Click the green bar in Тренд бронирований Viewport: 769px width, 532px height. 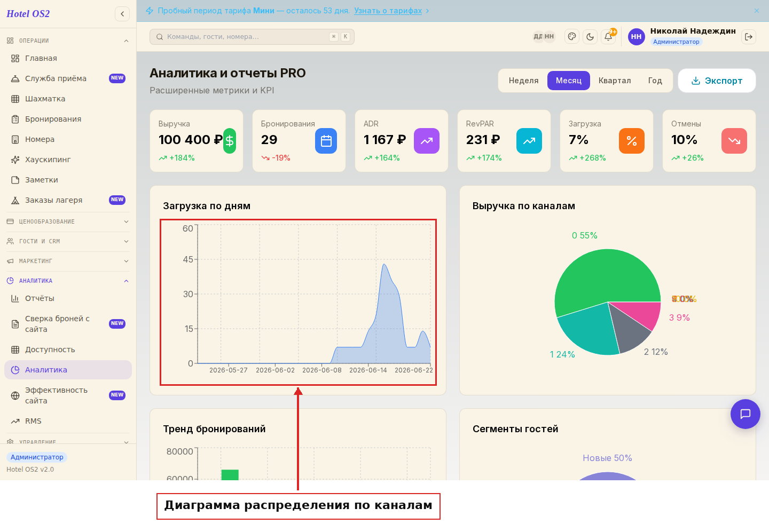230,475
